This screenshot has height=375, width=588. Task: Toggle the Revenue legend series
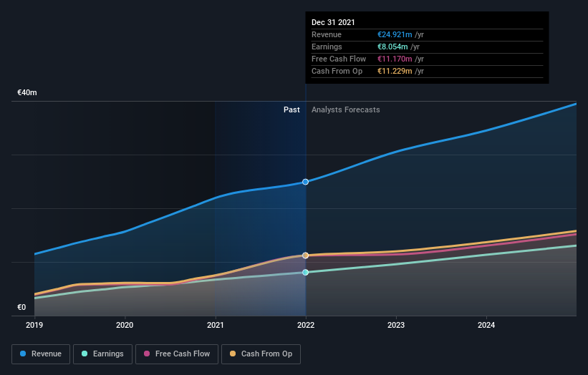[x=41, y=354]
